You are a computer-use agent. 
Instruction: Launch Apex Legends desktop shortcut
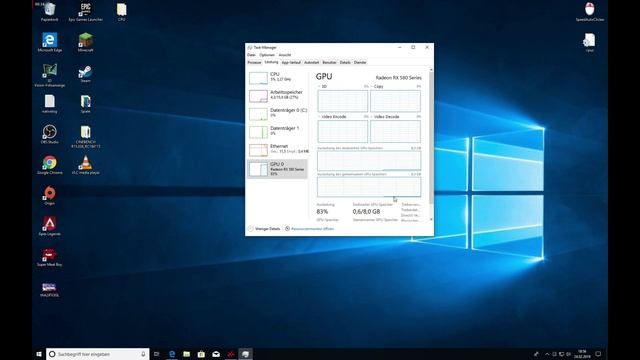49,226
